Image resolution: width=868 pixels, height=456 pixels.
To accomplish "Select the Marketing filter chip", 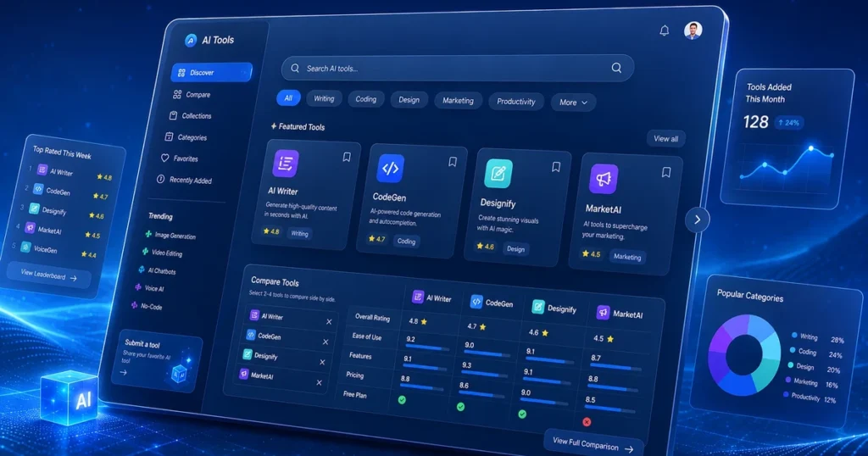I will click(x=459, y=101).
